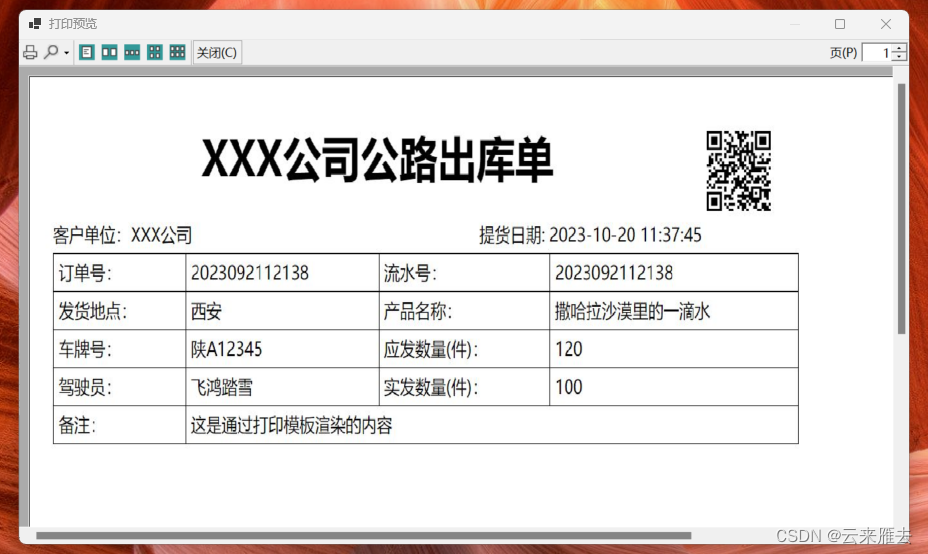The width and height of the screenshot is (928, 554).
Task: Close the print preview window
Action: coord(886,24)
